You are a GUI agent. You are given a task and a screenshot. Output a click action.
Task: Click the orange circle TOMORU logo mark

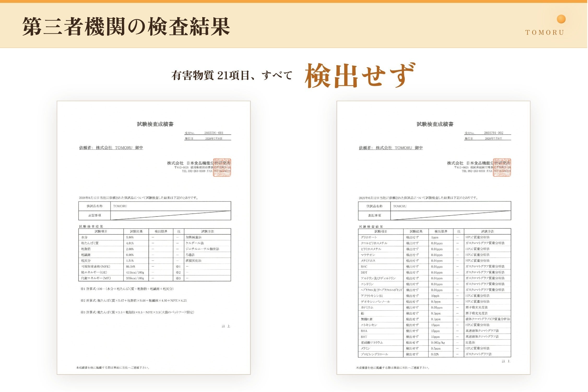(561, 19)
